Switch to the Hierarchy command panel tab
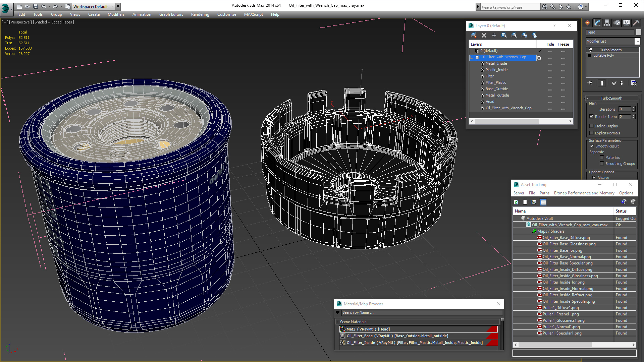This screenshot has width=644, height=362. (607, 23)
